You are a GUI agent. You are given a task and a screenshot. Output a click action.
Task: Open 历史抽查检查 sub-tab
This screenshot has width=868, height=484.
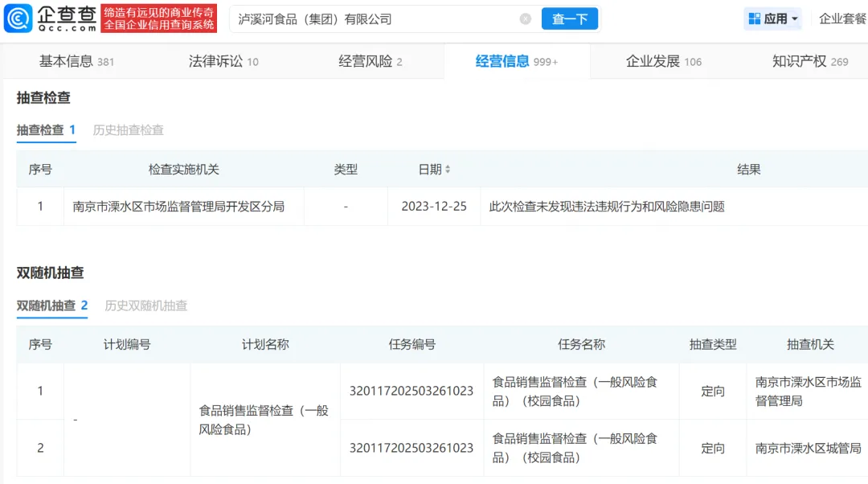[128, 130]
